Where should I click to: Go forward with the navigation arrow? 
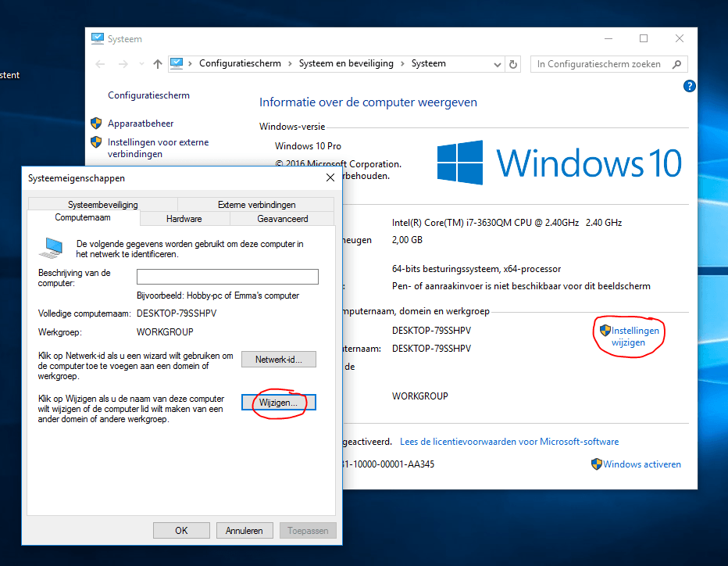[123, 64]
